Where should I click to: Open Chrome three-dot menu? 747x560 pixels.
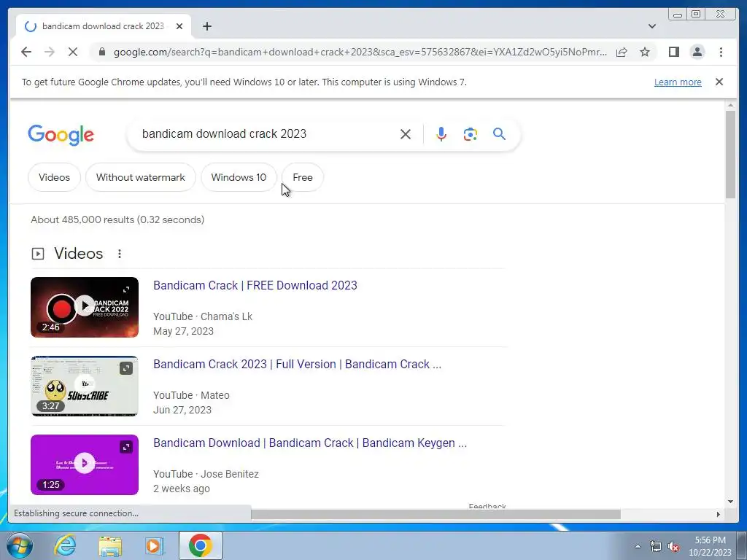click(x=721, y=52)
